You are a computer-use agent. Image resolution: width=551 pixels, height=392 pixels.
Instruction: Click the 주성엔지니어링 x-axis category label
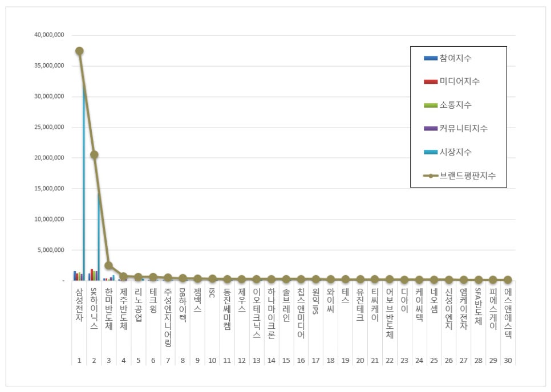(x=168, y=317)
